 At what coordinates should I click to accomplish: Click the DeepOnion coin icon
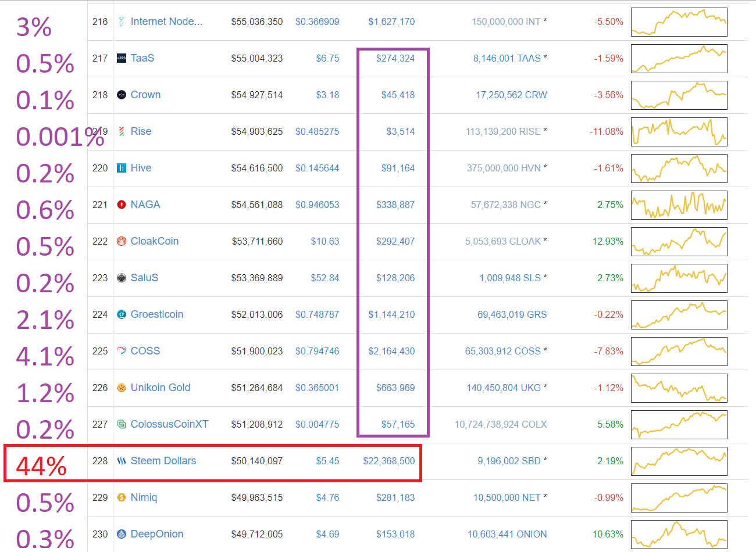[122, 534]
